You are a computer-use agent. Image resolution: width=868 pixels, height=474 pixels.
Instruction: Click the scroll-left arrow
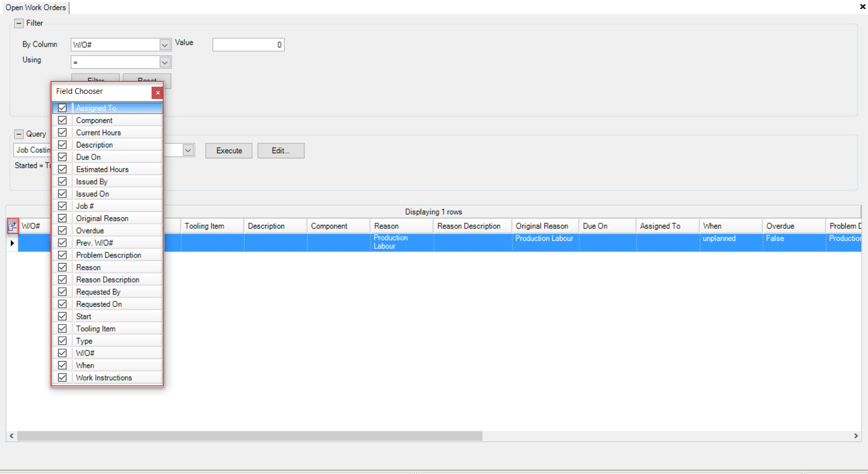pyautogui.click(x=11, y=436)
